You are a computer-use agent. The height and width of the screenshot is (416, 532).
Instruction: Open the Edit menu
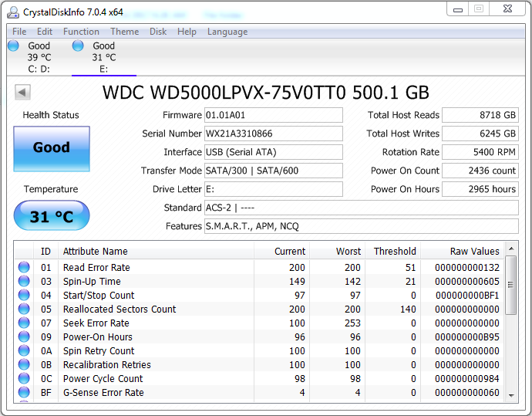[45, 32]
